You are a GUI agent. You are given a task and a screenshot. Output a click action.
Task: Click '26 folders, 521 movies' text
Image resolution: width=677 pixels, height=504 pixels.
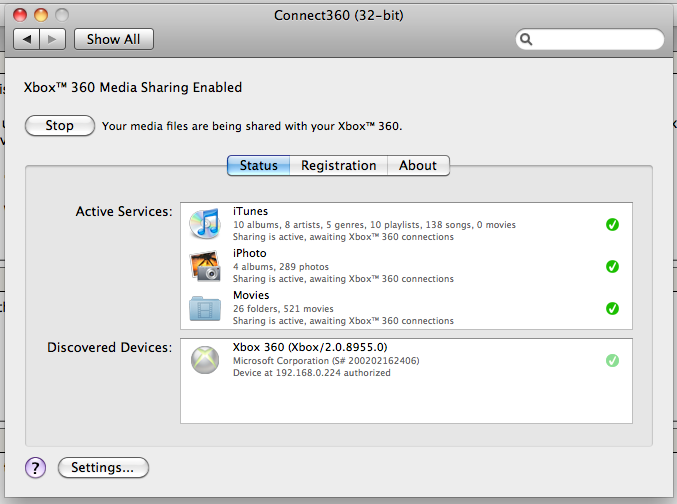pyautogui.click(x=283, y=308)
